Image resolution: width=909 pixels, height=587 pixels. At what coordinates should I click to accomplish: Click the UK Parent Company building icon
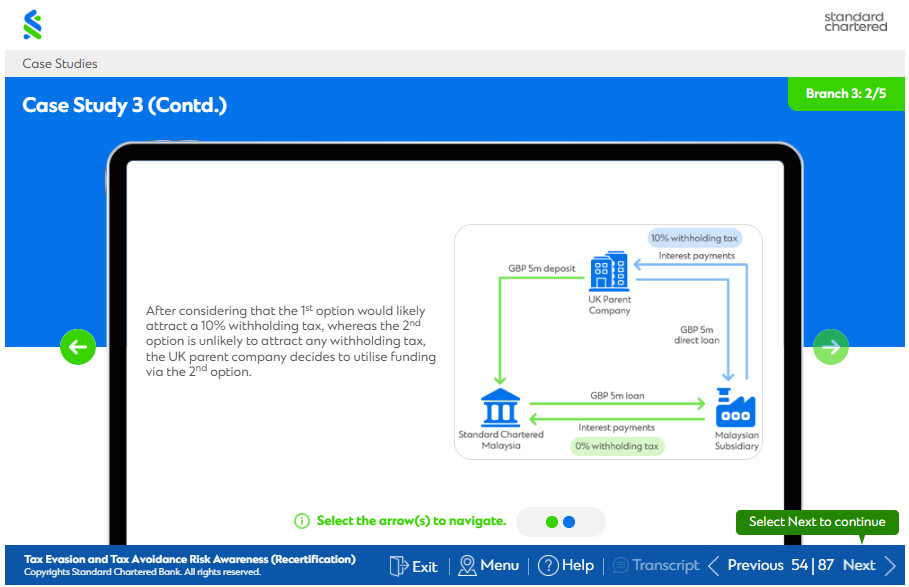[609, 271]
